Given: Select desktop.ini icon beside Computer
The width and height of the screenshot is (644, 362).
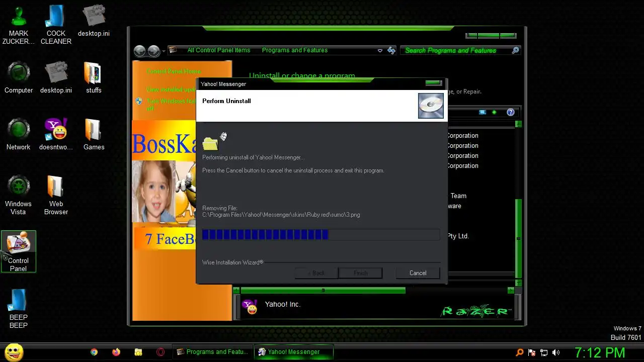Looking at the screenshot, I should tap(56, 77).
